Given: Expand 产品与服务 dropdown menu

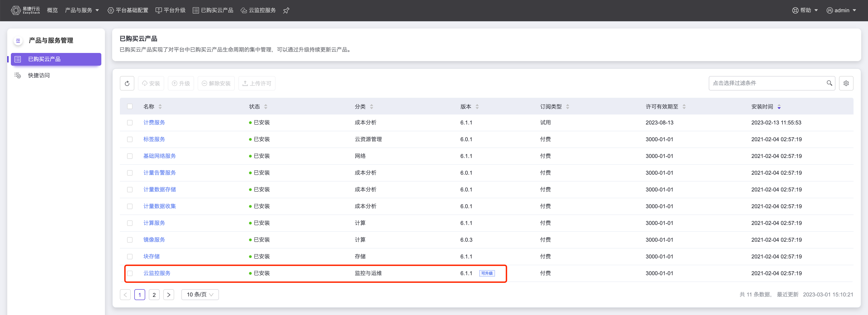Looking at the screenshot, I should pyautogui.click(x=82, y=10).
